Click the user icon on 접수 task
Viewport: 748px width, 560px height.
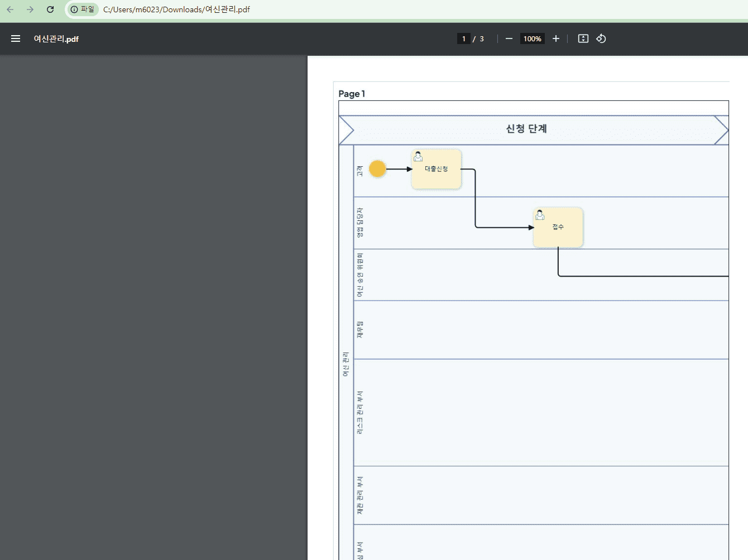pos(540,215)
